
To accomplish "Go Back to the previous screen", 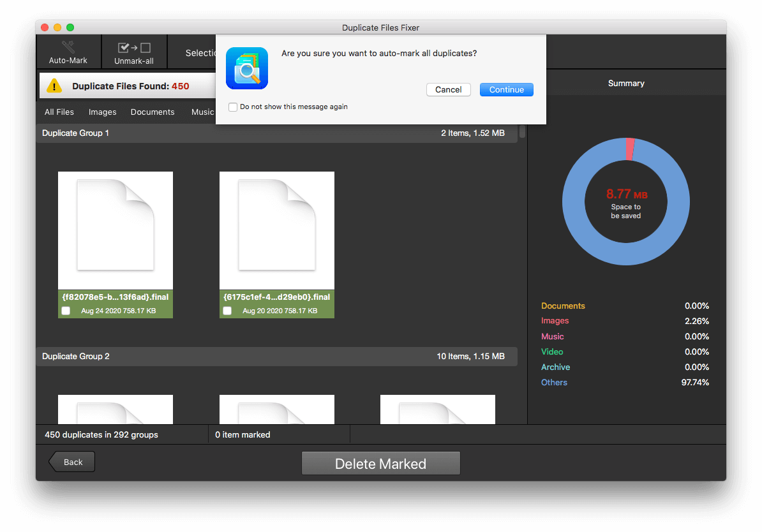I will pos(72,462).
